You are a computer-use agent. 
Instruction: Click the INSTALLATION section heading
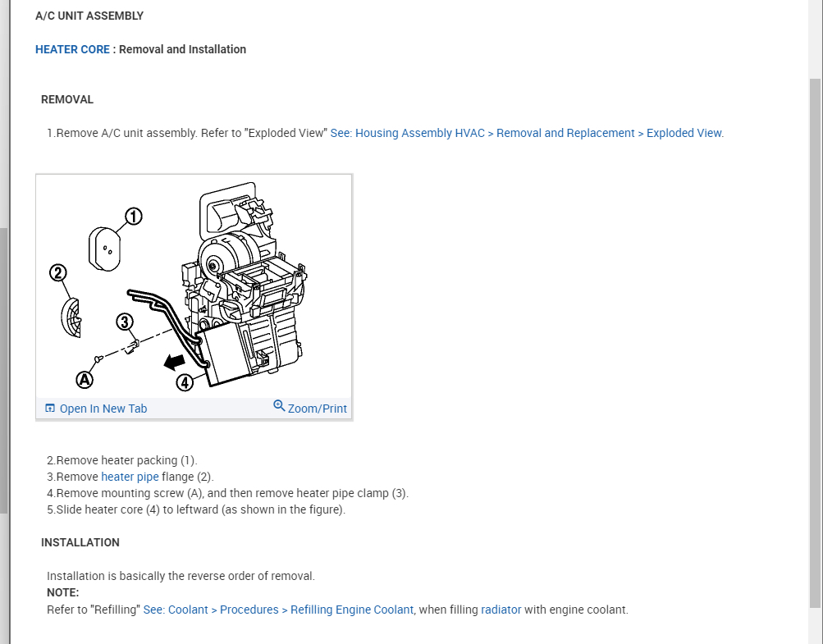(80, 542)
